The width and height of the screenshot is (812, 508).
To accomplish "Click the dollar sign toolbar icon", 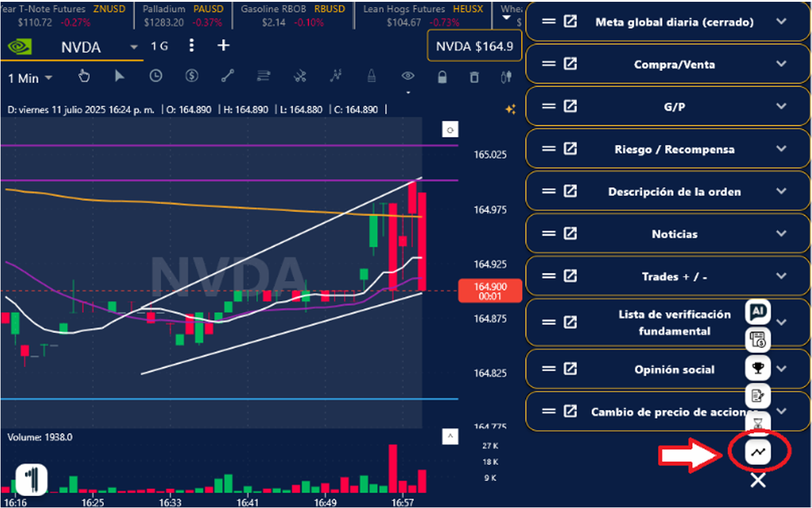I will [191, 76].
